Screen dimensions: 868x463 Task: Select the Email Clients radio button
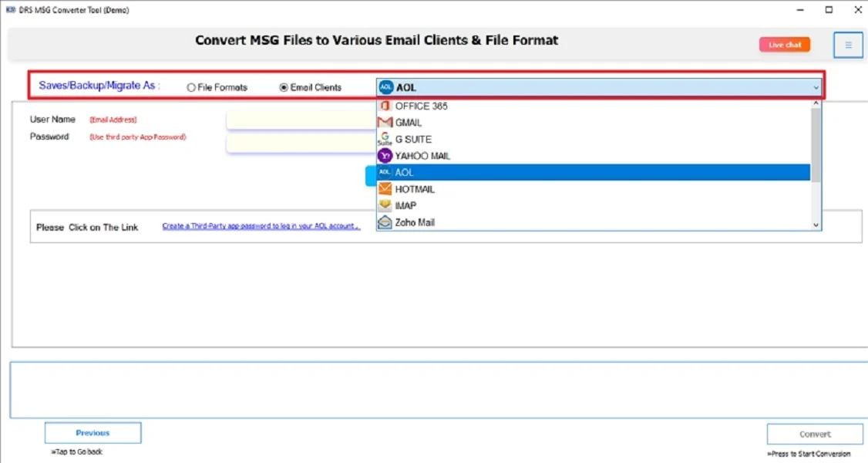tap(284, 88)
